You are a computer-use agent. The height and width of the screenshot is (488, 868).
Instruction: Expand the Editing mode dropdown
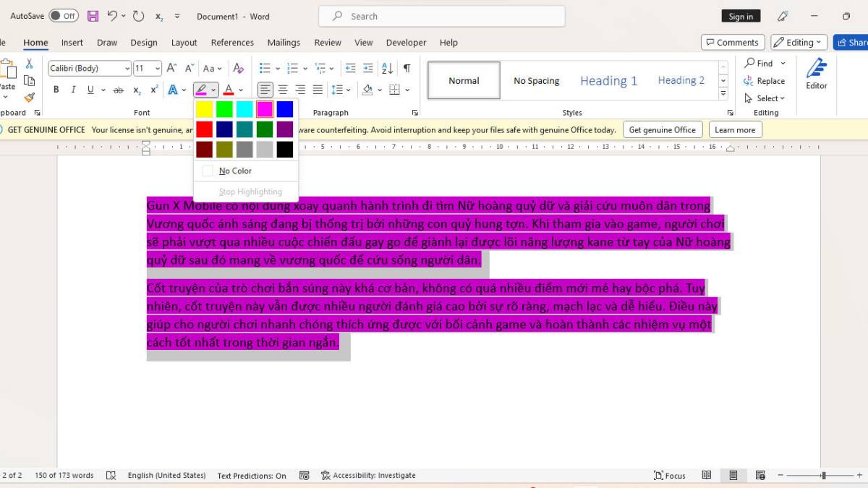pyautogui.click(x=799, y=43)
